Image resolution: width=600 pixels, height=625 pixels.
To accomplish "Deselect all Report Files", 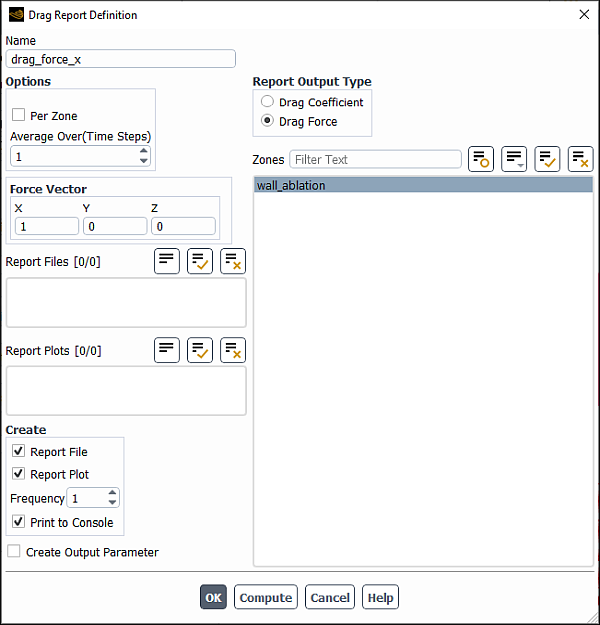I will point(233,262).
